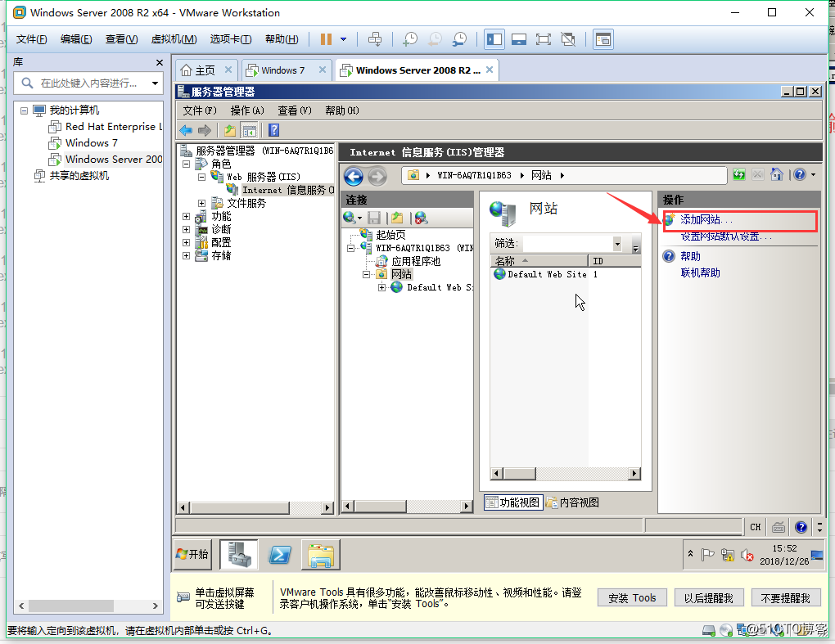Screen dimensions: 835x644
Task: Collapse the 角色 node in Server Manager tree
Action: [187, 164]
